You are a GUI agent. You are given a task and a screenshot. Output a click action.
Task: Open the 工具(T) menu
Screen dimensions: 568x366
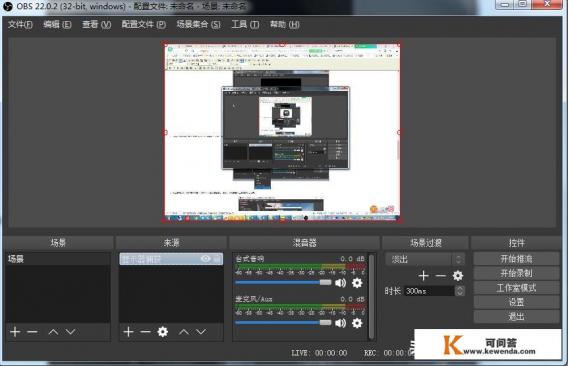[x=245, y=25]
